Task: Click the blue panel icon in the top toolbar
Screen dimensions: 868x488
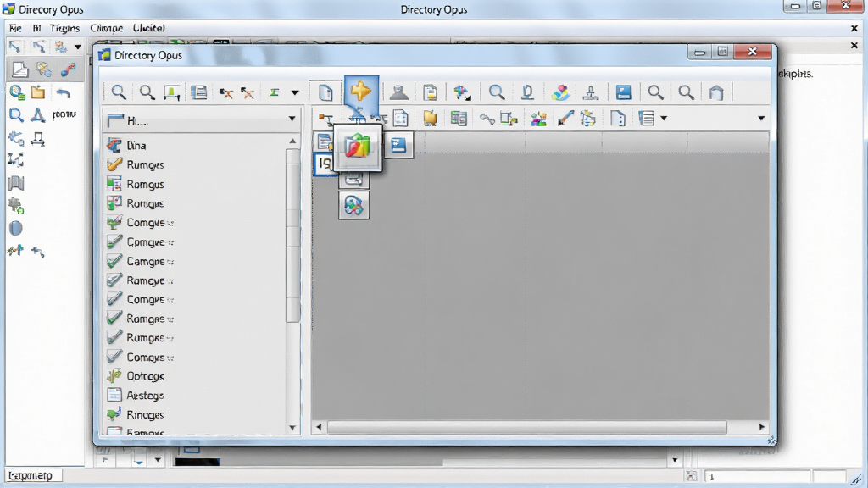Action: (623, 91)
